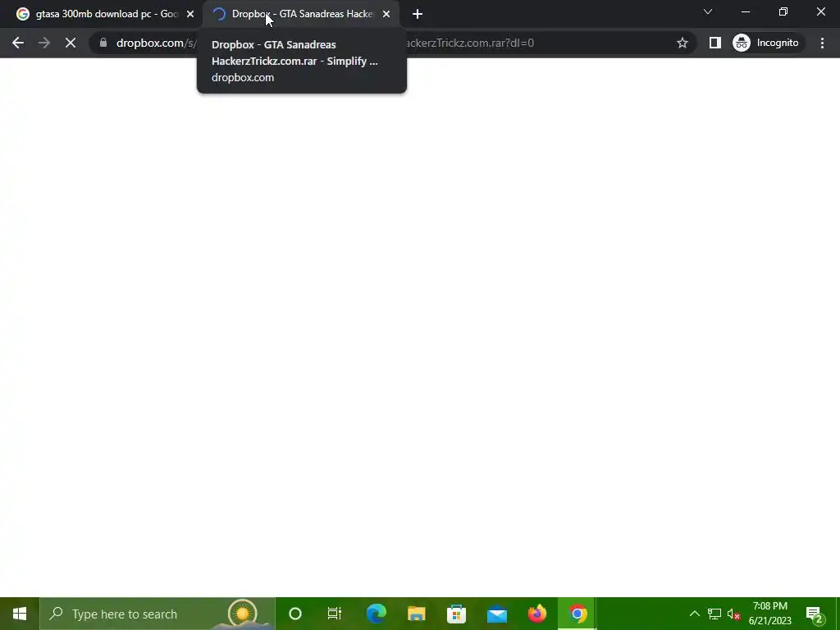Click the Chrome taskbar icon

click(x=577, y=614)
